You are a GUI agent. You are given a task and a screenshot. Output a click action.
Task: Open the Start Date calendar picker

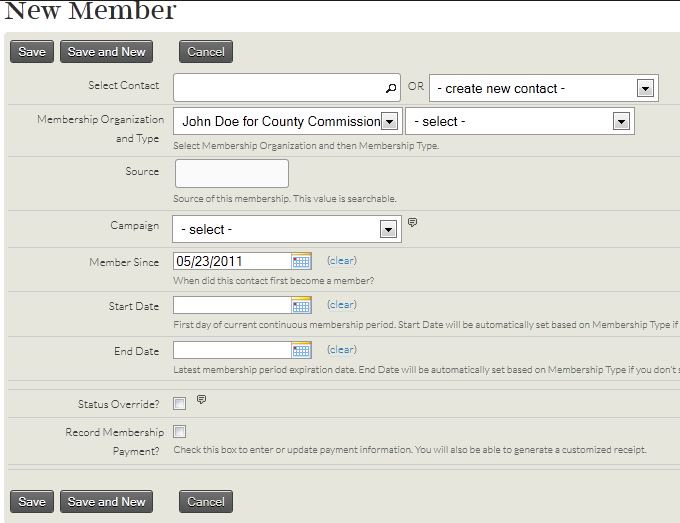(301, 305)
